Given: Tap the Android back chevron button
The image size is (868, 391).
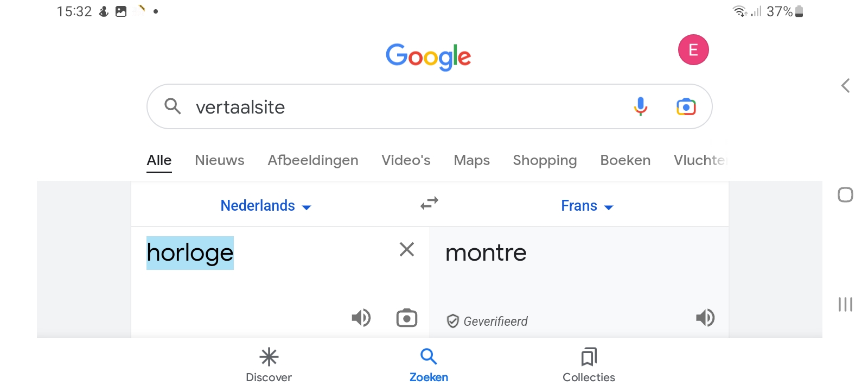Looking at the screenshot, I should (845, 85).
